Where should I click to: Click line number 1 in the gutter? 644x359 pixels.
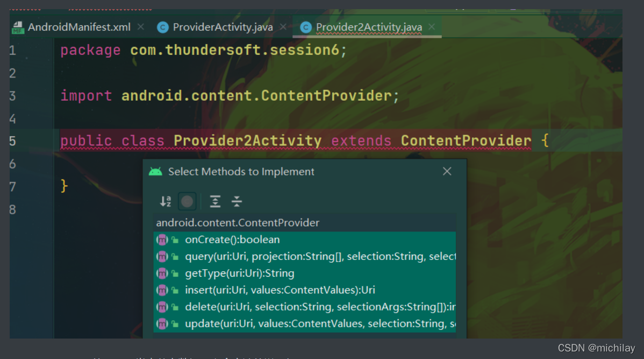pyautogui.click(x=13, y=51)
